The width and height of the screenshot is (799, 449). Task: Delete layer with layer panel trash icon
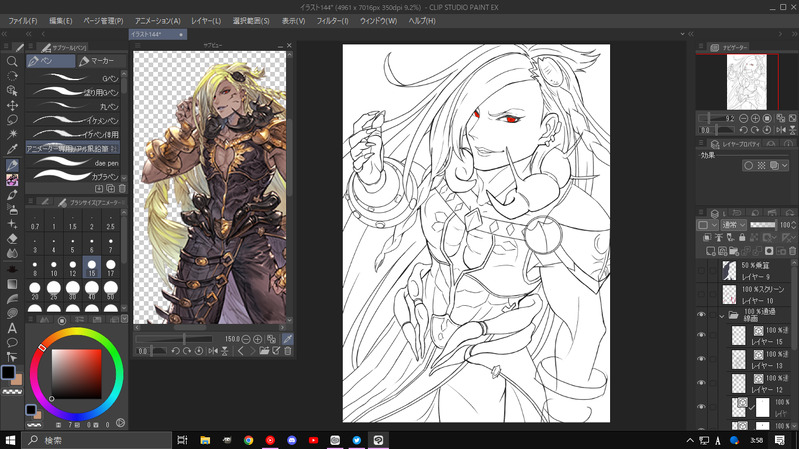[x=792, y=251]
